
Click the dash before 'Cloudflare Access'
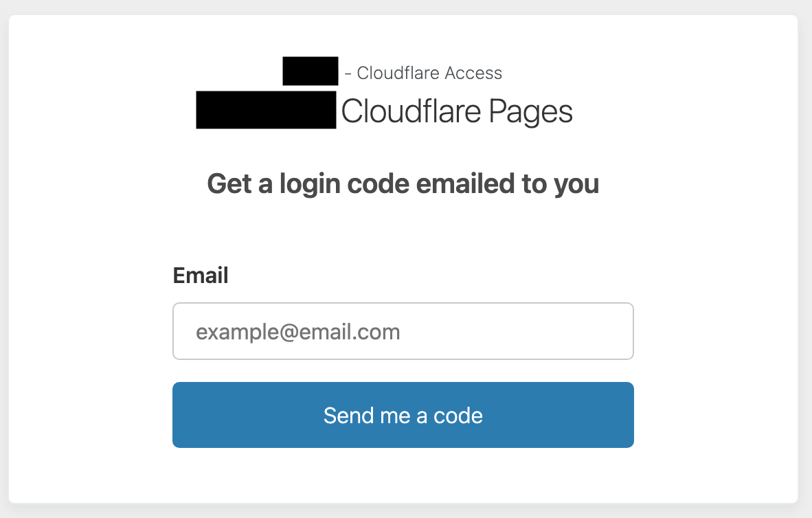tap(348, 73)
